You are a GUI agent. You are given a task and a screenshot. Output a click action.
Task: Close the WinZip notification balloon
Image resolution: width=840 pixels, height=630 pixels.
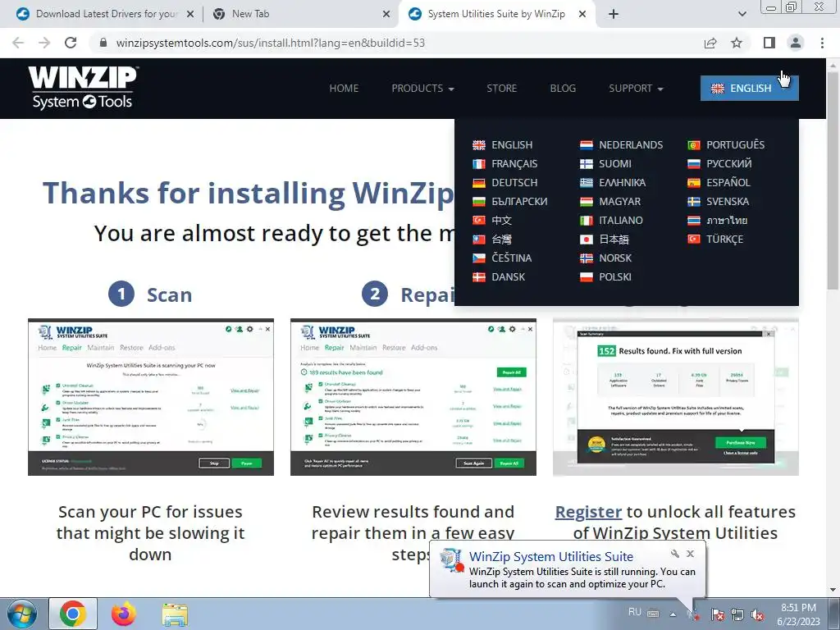pyautogui.click(x=691, y=554)
